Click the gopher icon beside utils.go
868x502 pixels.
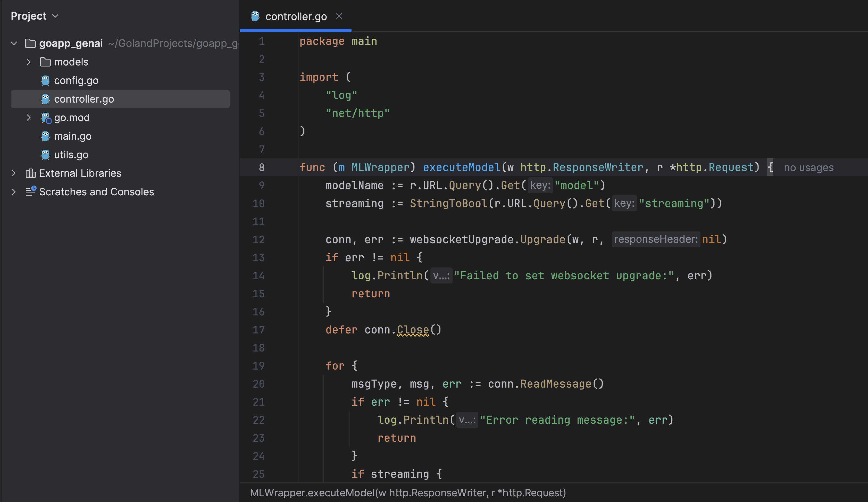pos(45,155)
